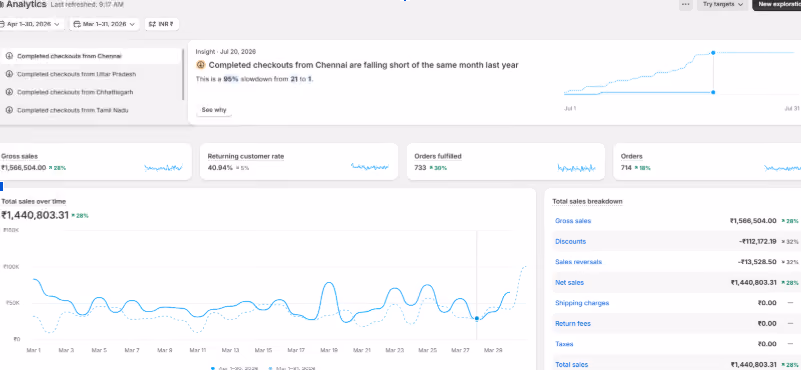The width and height of the screenshot is (801, 370).
Task: Click the Insight · Jul 20, 2026 label
Action: pos(226,52)
